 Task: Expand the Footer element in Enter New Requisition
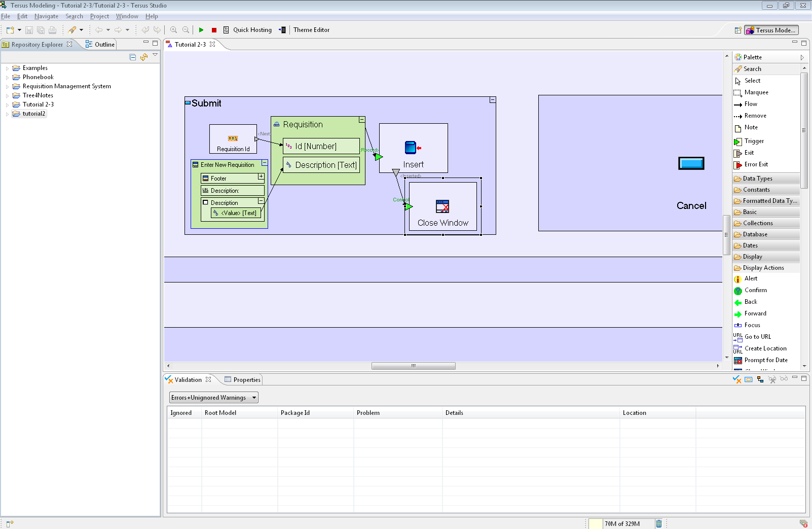261,177
